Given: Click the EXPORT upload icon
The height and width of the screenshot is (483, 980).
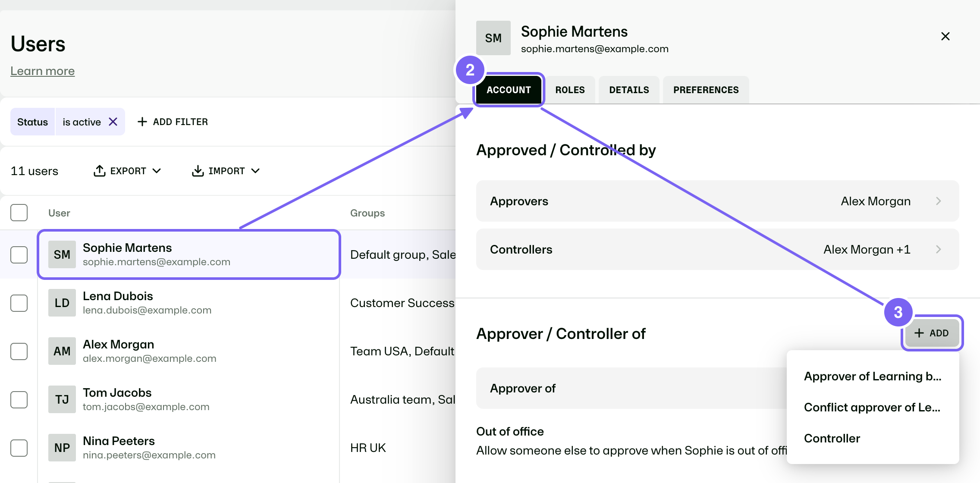Looking at the screenshot, I should pyautogui.click(x=99, y=171).
